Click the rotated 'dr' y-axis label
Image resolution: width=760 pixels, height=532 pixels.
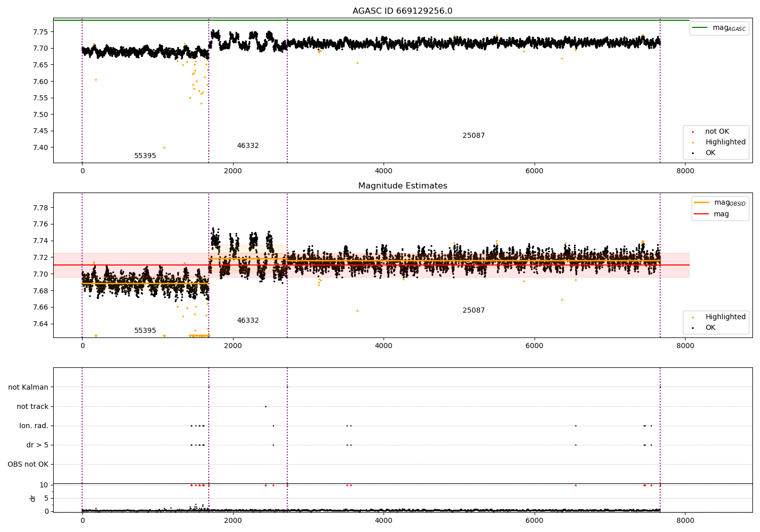pos(33,498)
